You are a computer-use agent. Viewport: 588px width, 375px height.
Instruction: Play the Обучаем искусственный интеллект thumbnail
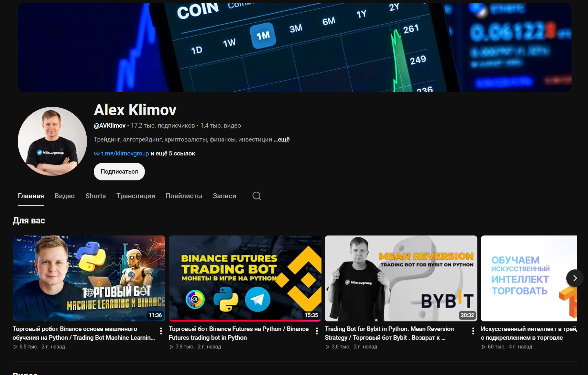click(528, 278)
